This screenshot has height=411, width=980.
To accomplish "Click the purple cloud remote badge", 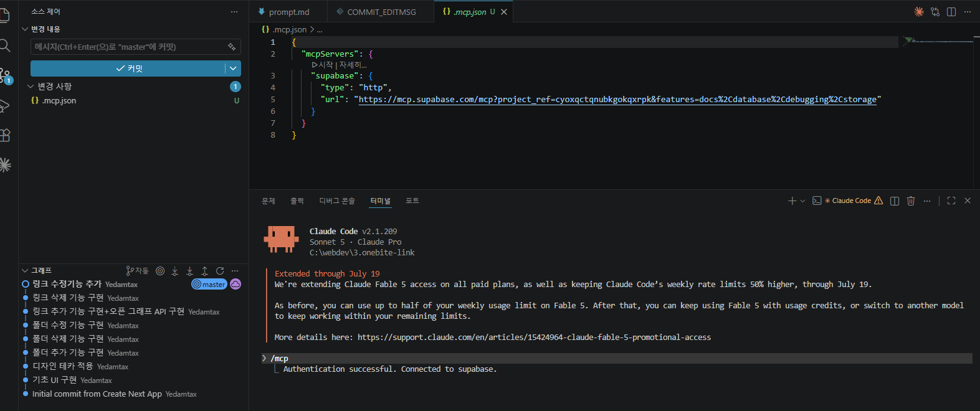I will tap(235, 284).
